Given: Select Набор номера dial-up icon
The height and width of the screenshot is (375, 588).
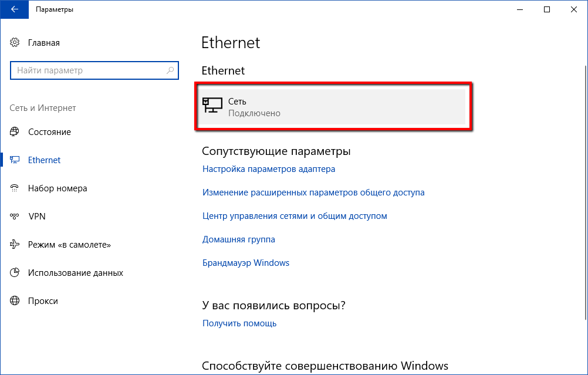Looking at the screenshot, I should point(14,188).
